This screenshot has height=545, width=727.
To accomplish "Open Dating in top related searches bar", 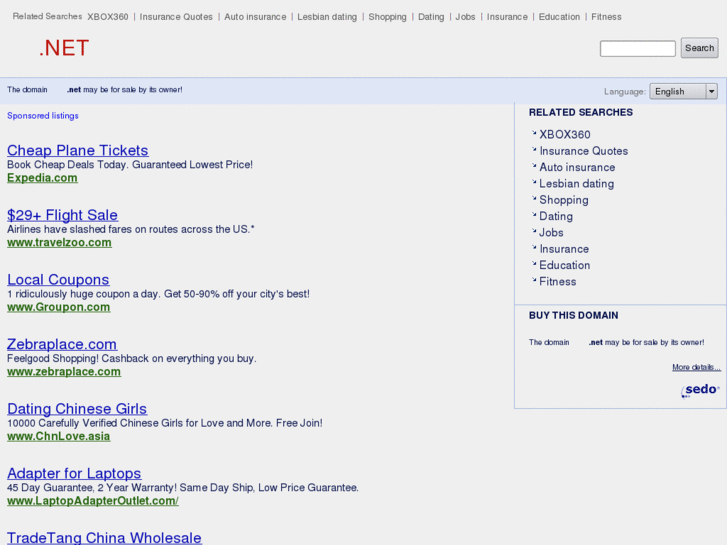I will [431, 17].
